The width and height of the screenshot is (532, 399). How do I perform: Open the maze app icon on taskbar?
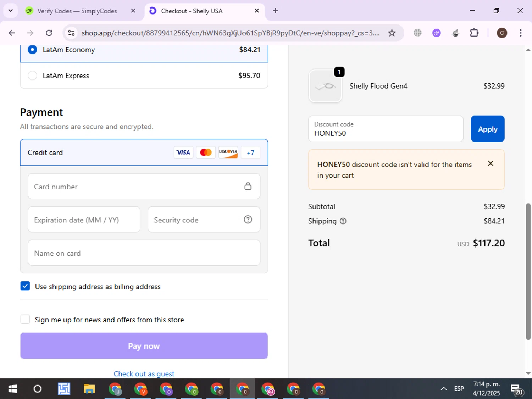tap(64, 389)
